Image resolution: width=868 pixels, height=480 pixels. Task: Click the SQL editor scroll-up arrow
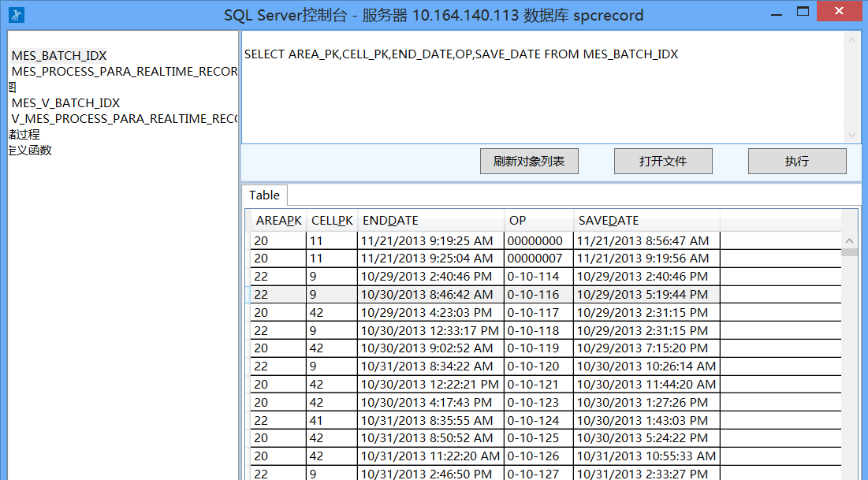pos(852,40)
